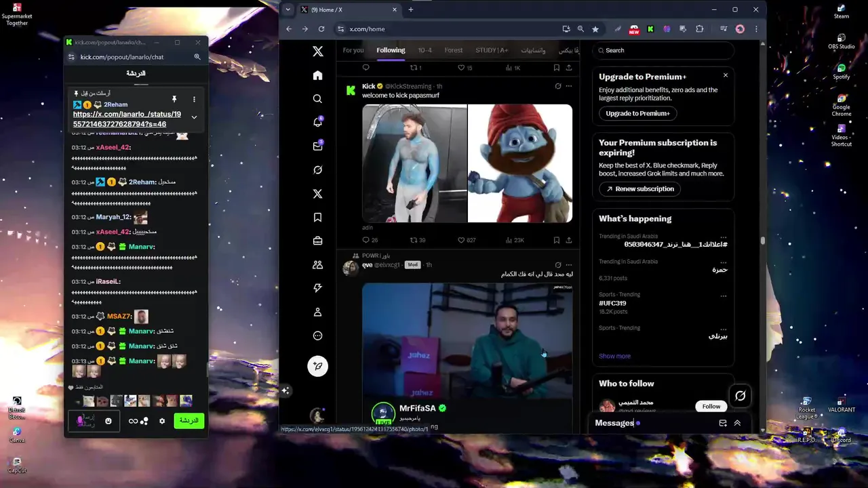Dismiss the Upgrade to Premium+ card
868x488 pixels.
tap(726, 75)
